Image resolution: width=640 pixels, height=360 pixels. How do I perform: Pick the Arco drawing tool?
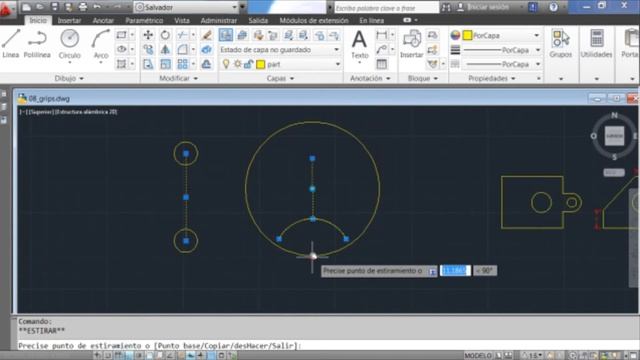click(x=100, y=44)
